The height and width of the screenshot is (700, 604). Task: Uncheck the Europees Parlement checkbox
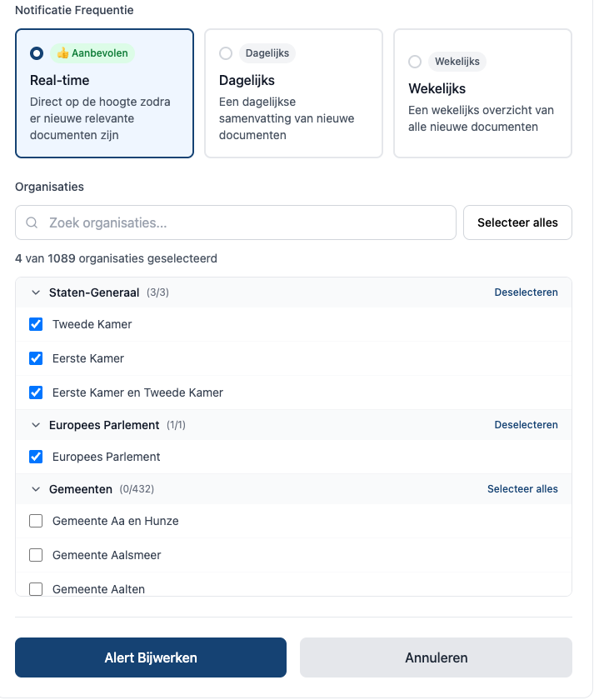36,457
